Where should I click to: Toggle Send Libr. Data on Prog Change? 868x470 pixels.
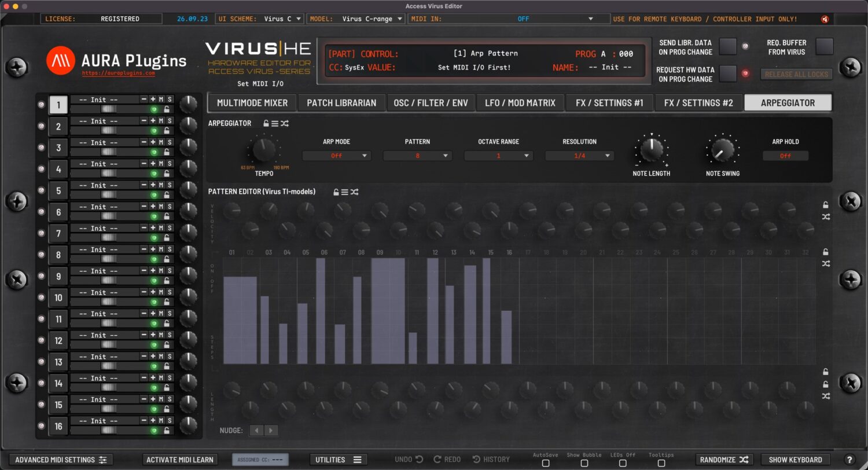coord(728,46)
